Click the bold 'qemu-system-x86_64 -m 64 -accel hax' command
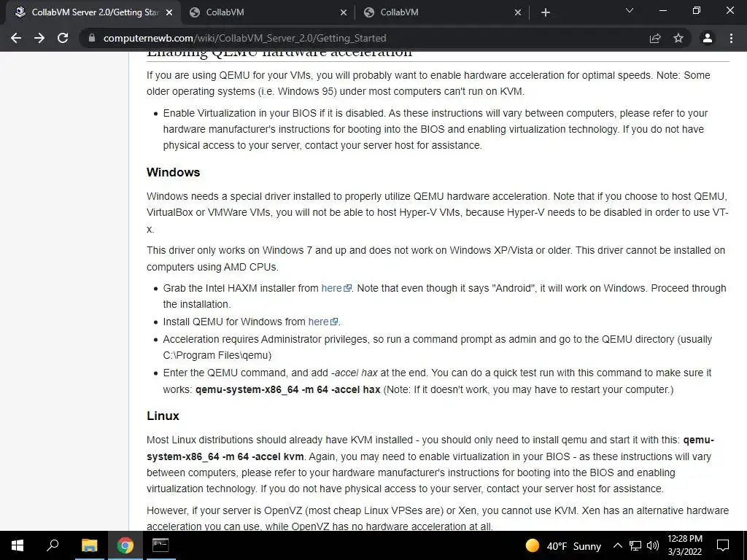 tap(287, 389)
